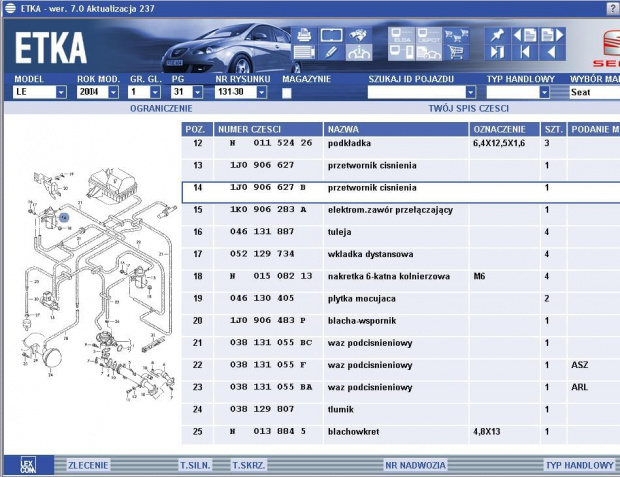Screen dimensions: 620x477
Task: Click the ELSA link icon
Action: point(401,35)
